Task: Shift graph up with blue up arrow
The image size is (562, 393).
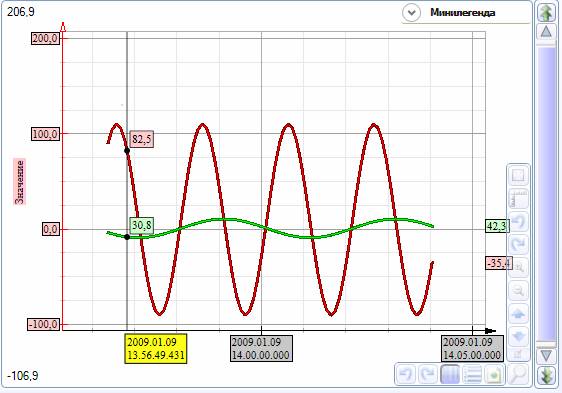Action: tap(518, 313)
